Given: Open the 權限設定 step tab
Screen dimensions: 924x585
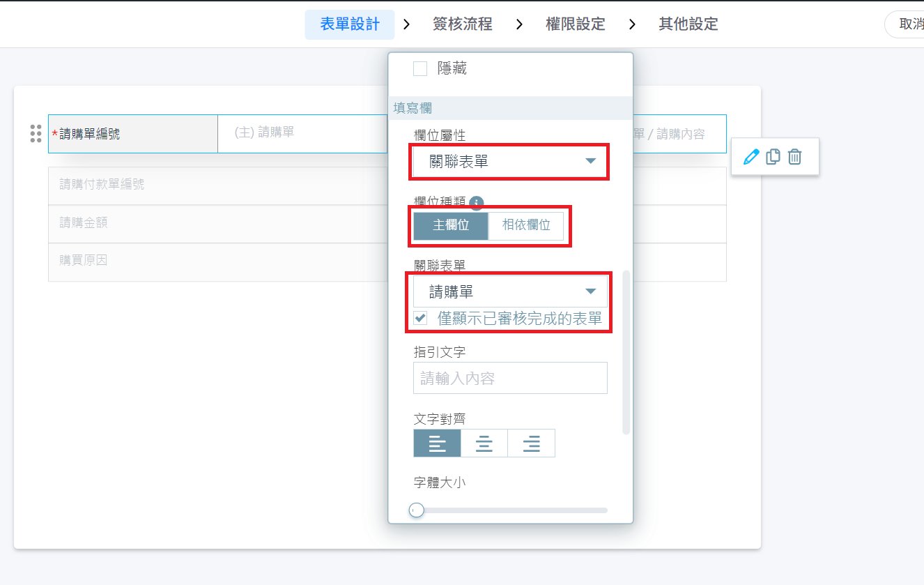Looking at the screenshot, I should (x=575, y=24).
